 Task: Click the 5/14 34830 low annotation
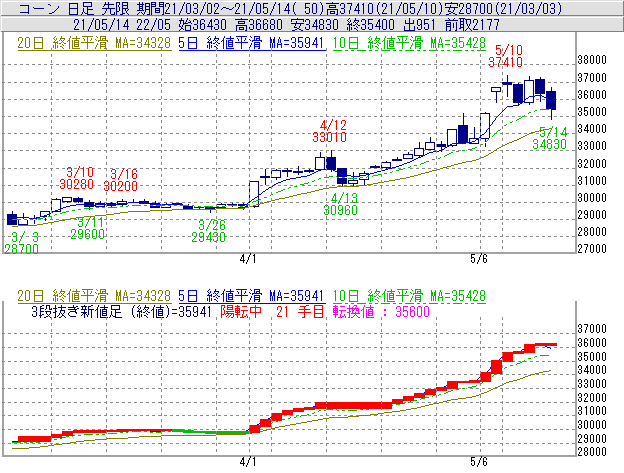[x=550, y=138]
